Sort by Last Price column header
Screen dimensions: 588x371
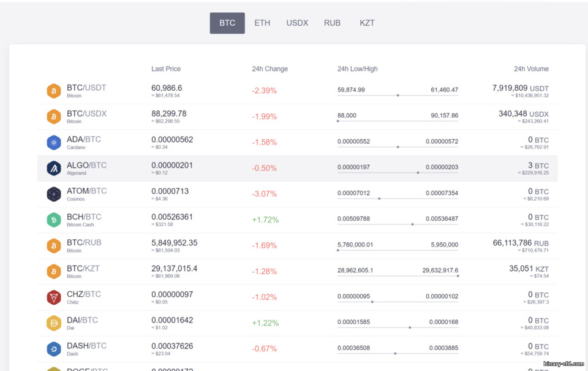pos(166,69)
